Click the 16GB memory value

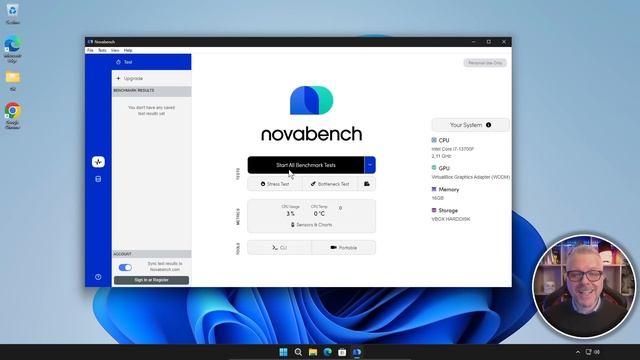438,198
